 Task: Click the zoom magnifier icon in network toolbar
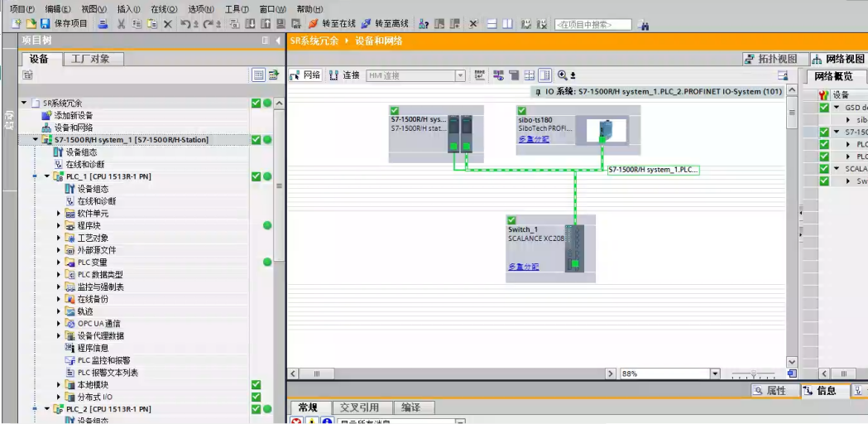(x=564, y=75)
